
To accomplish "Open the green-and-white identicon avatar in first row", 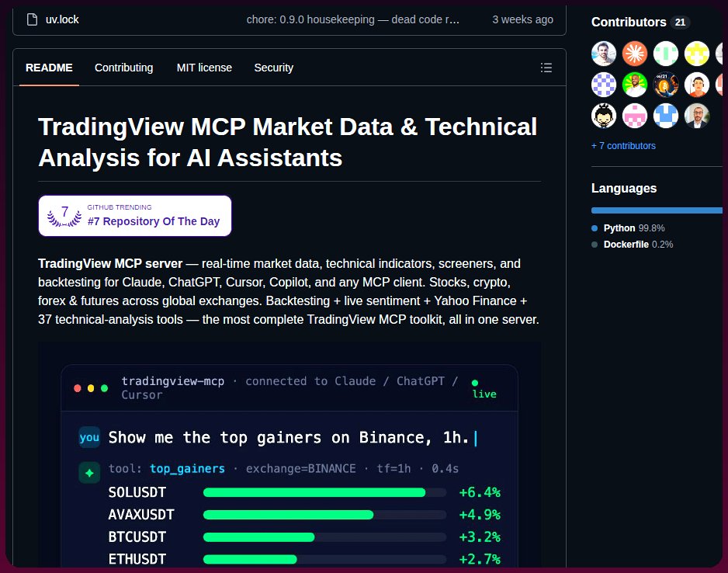I will [666, 54].
